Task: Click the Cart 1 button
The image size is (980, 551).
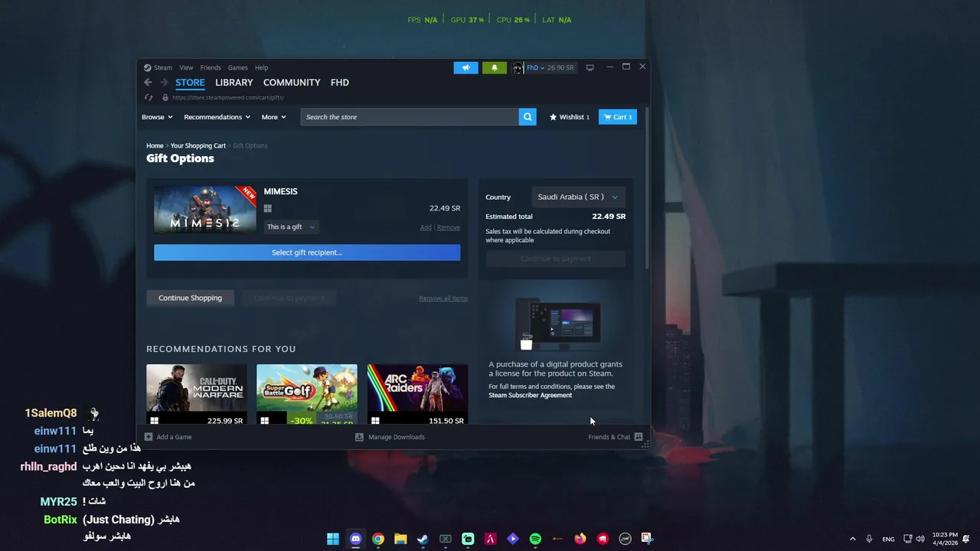Action: click(618, 117)
